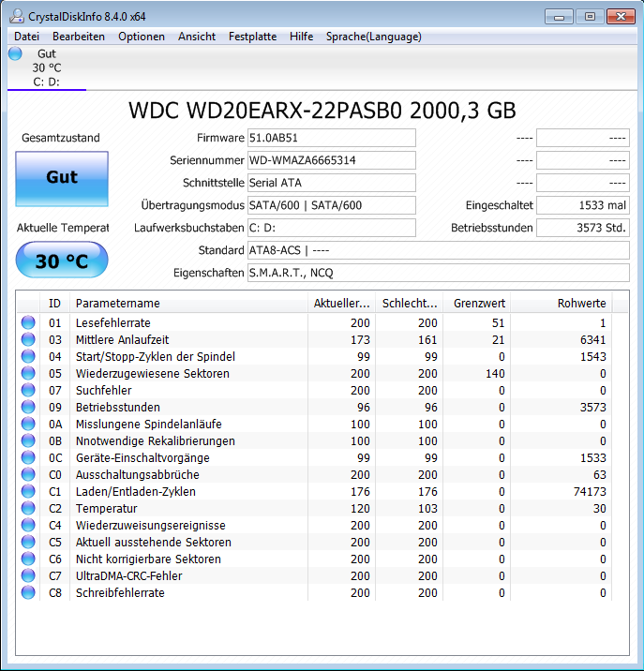The image size is (644, 671).
Task: Select the disk status orb in drive bar
Action: [15, 53]
